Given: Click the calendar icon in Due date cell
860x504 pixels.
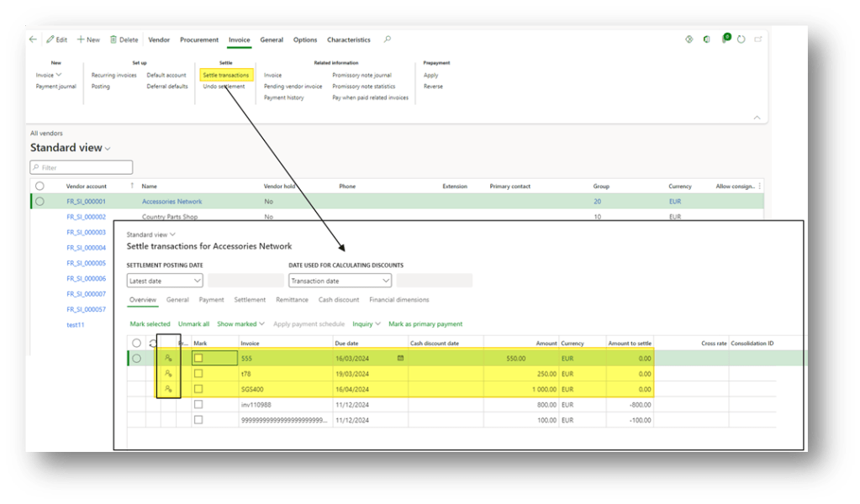Looking at the screenshot, I should tap(400, 358).
